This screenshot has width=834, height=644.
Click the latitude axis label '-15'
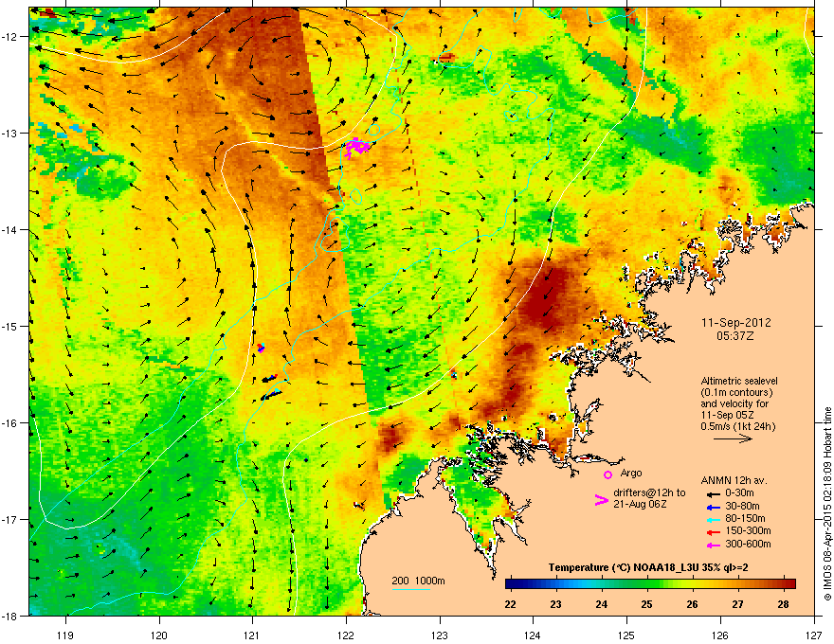click(9, 326)
